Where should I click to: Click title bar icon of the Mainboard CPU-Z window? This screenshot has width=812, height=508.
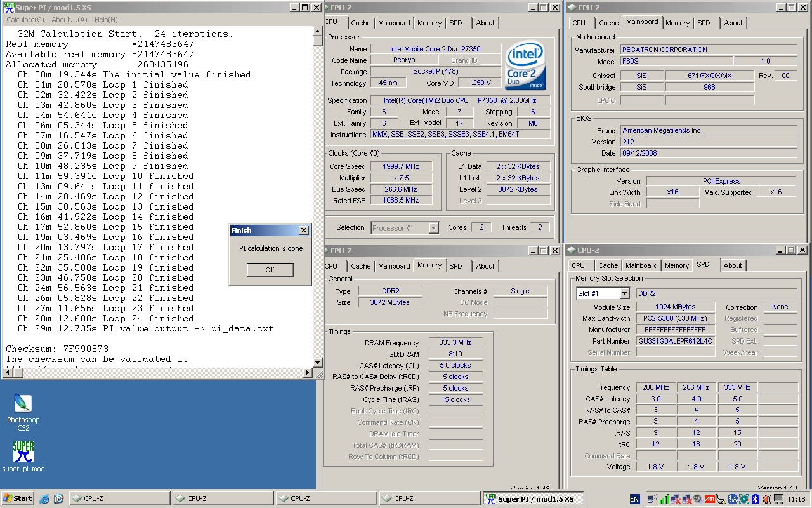click(571, 8)
